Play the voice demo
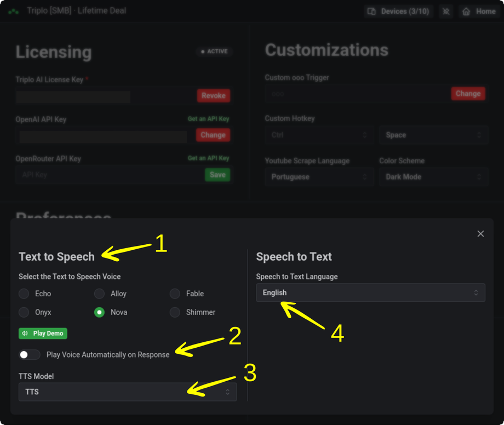 tap(43, 333)
